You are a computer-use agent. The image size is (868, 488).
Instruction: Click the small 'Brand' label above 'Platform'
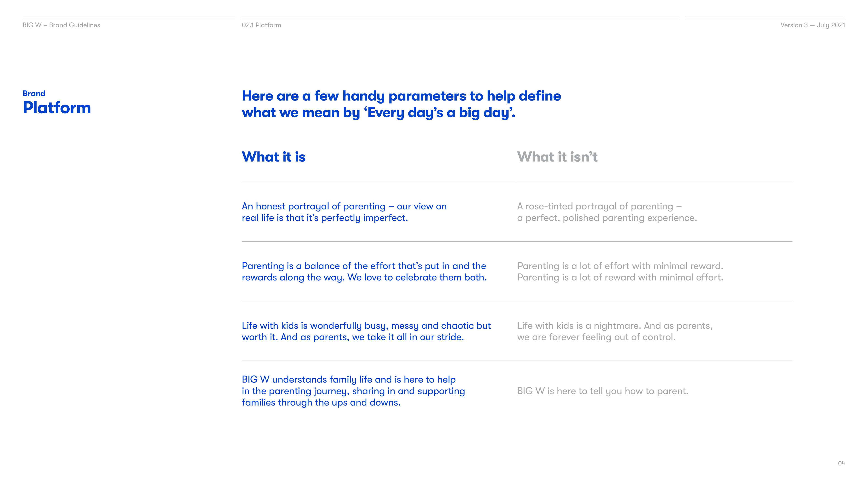(34, 94)
